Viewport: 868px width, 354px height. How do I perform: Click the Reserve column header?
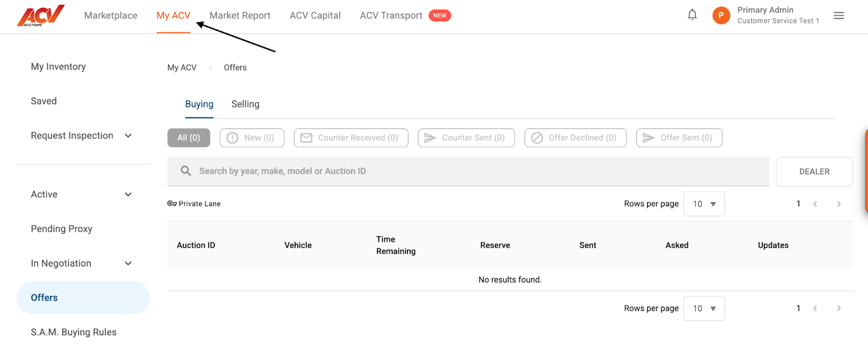495,245
